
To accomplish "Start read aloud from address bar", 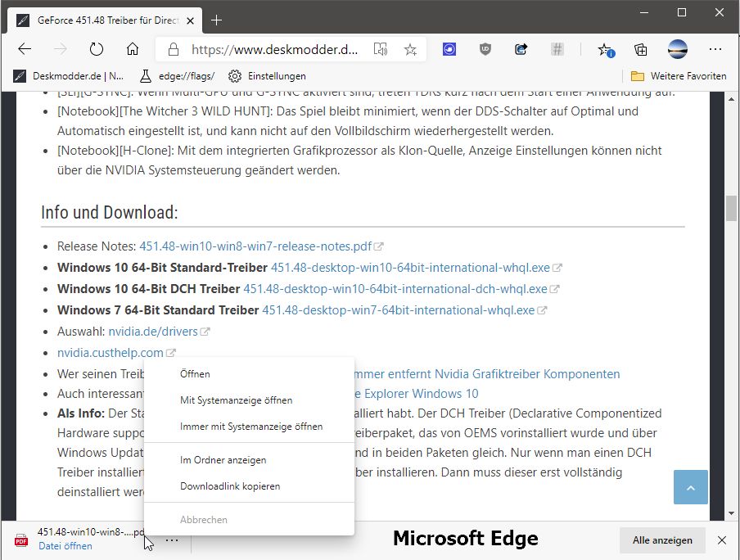I will (x=381, y=50).
